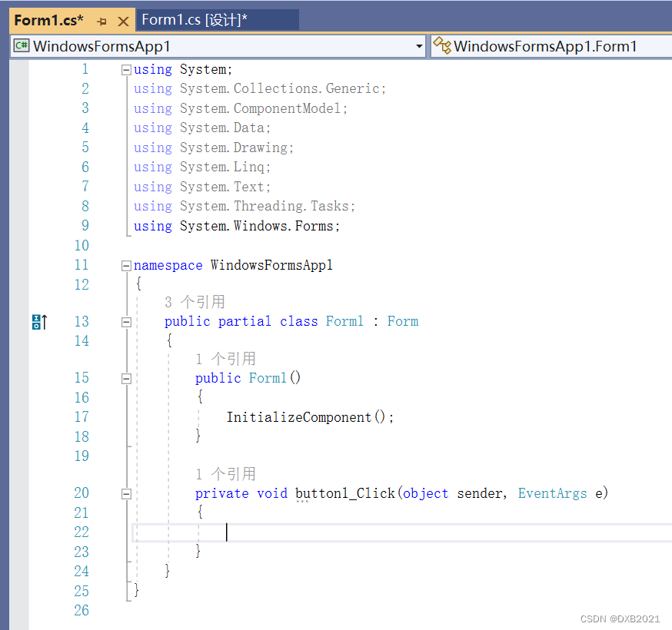The image size is (672, 630).
Task: Click the 'button1_Click' method name
Action: 345,493
